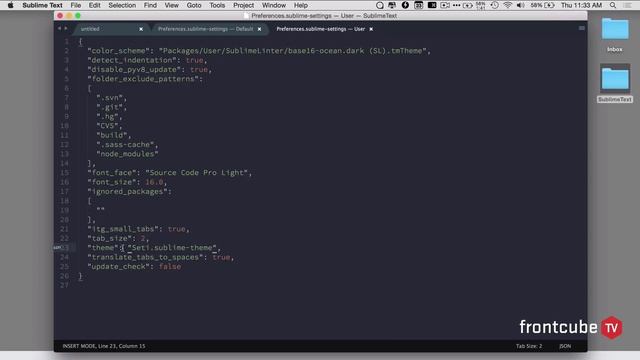Open Notification Center icon
The image size is (640, 360).
628,5
